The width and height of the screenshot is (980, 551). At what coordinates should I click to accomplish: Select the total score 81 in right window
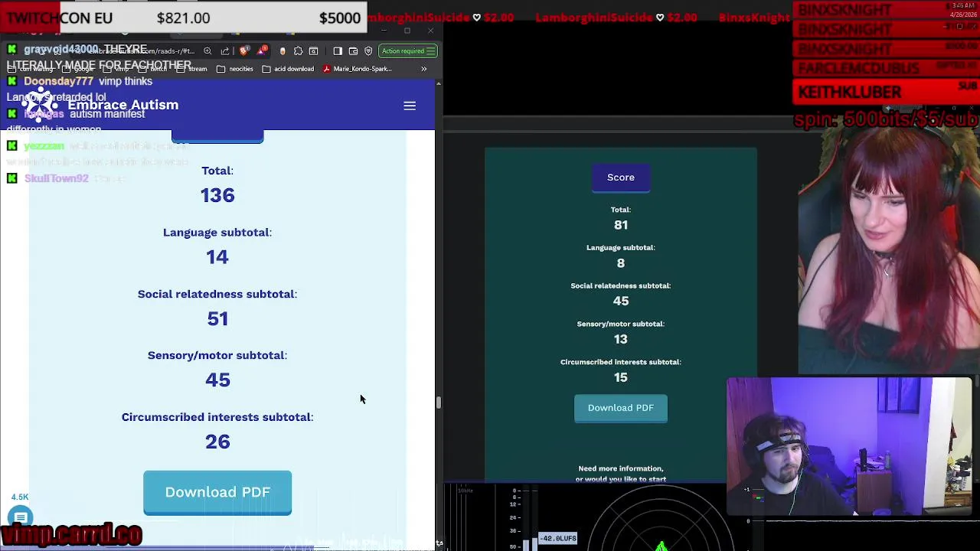pos(621,225)
